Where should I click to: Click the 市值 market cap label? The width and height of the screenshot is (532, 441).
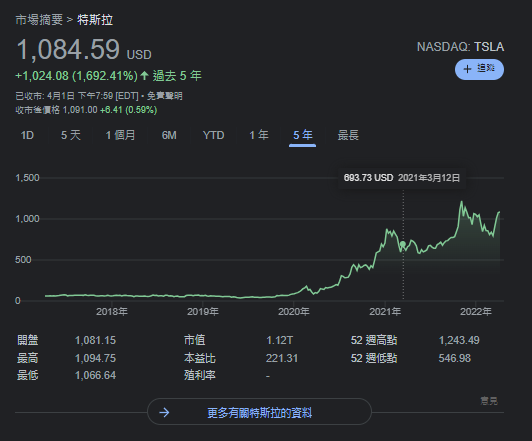point(194,340)
